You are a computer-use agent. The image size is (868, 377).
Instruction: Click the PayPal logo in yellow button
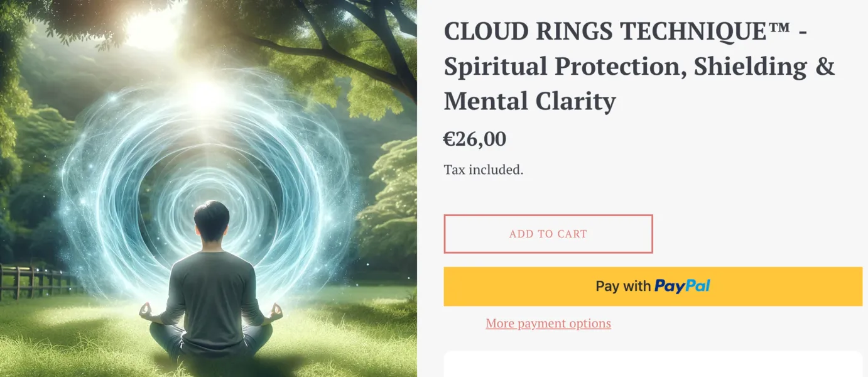point(682,287)
